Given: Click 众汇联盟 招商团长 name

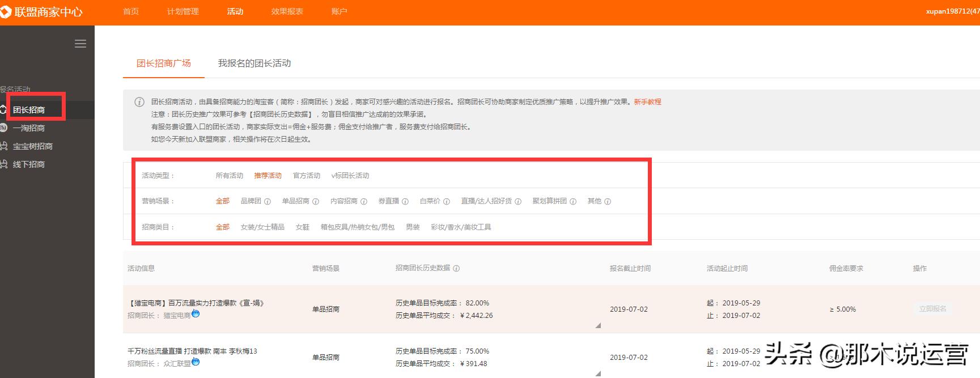Looking at the screenshot, I should [x=177, y=364].
